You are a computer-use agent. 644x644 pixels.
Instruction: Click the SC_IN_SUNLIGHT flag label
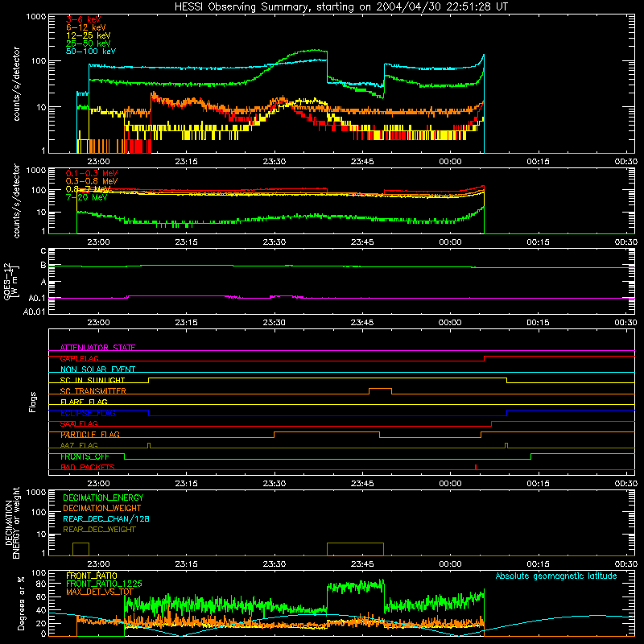(93, 380)
